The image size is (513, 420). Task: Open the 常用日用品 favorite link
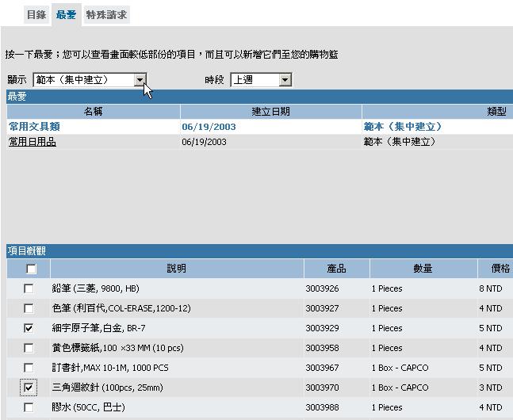tap(33, 143)
